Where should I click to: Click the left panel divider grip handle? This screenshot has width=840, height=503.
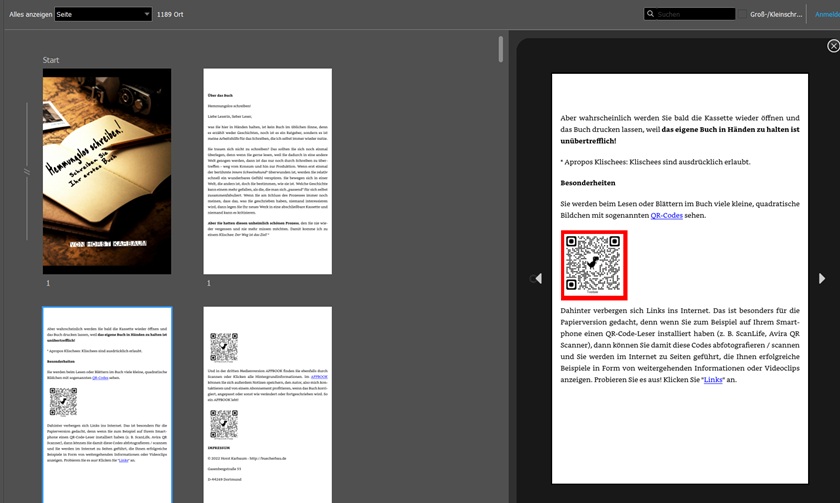tap(26, 171)
